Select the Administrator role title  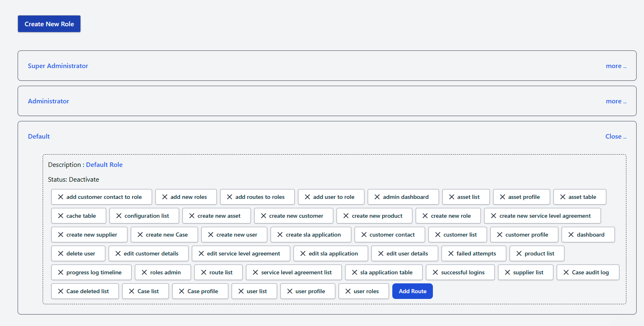tap(48, 101)
